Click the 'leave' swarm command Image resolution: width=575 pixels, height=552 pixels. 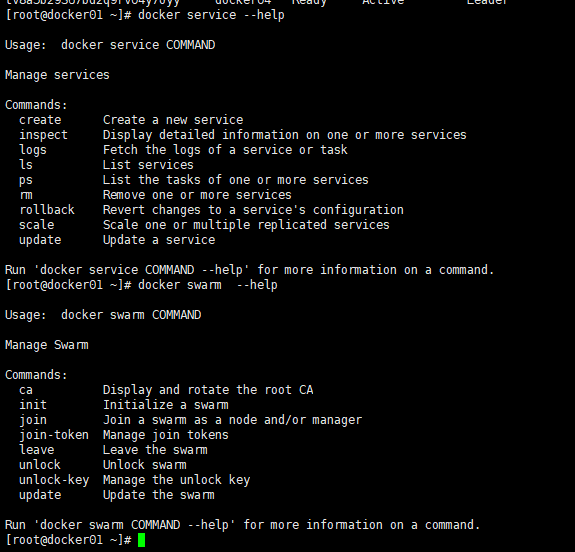37,450
